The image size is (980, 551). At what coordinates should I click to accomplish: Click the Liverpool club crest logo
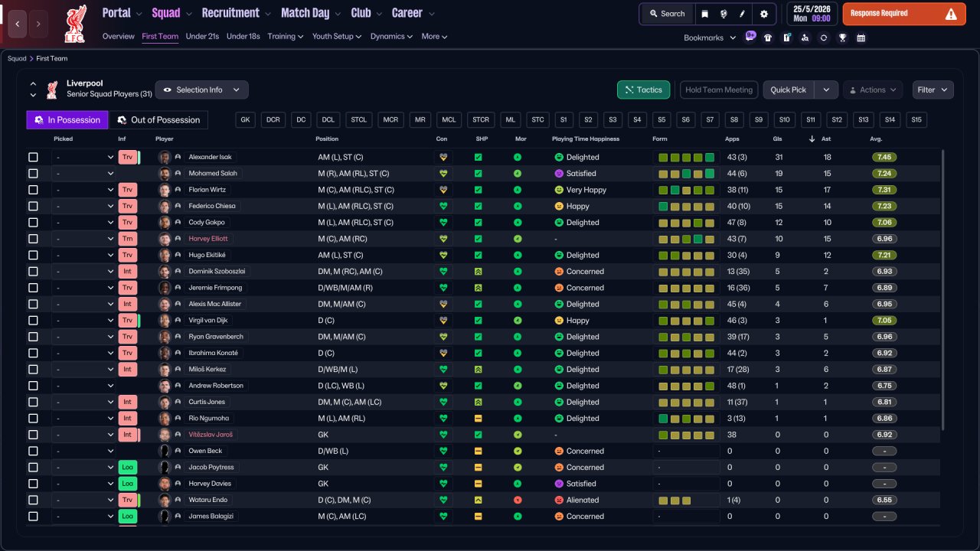(75, 24)
